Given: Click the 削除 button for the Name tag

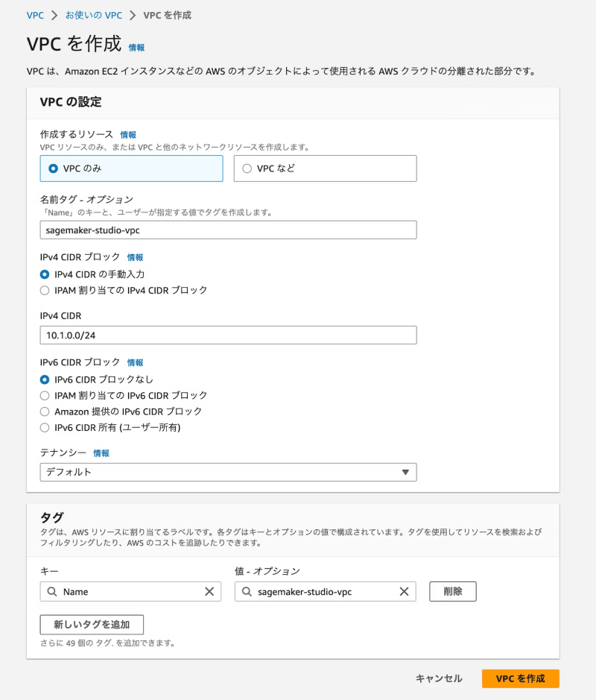Looking at the screenshot, I should pos(453,591).
